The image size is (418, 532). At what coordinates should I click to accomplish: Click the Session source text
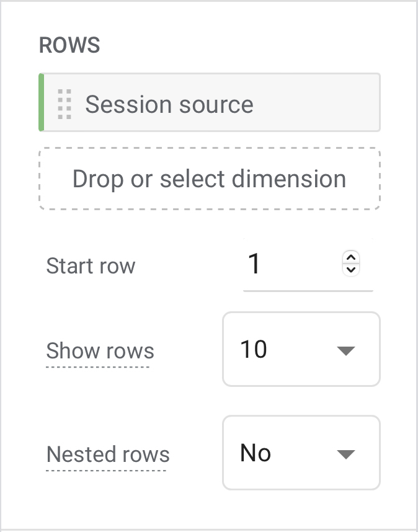(169, 104)
